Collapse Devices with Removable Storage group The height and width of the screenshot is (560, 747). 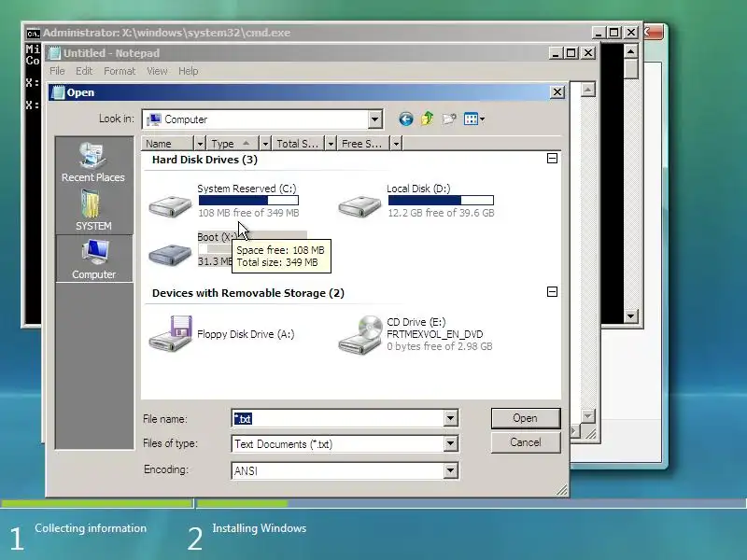552,292
